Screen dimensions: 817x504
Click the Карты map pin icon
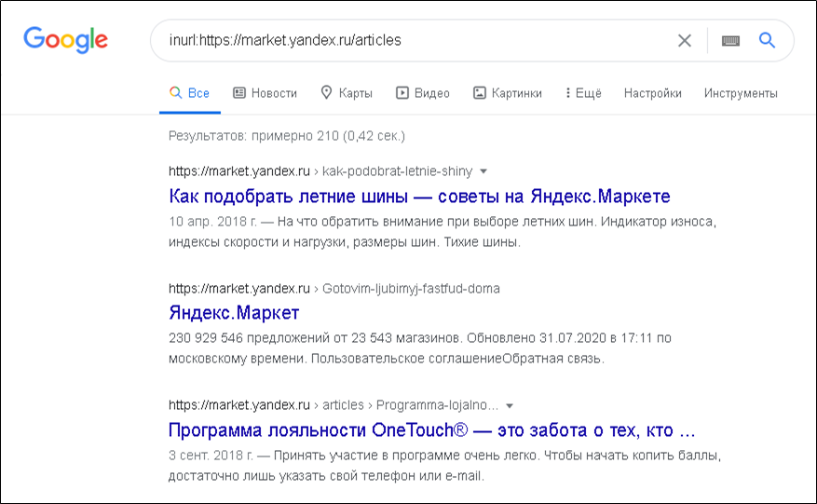pyautogui.click(x=326, y=93)
